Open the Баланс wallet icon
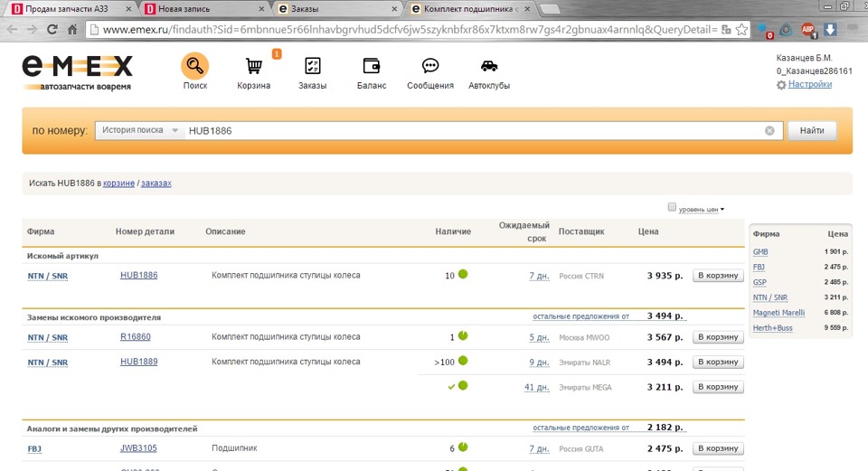 (372, 66)
